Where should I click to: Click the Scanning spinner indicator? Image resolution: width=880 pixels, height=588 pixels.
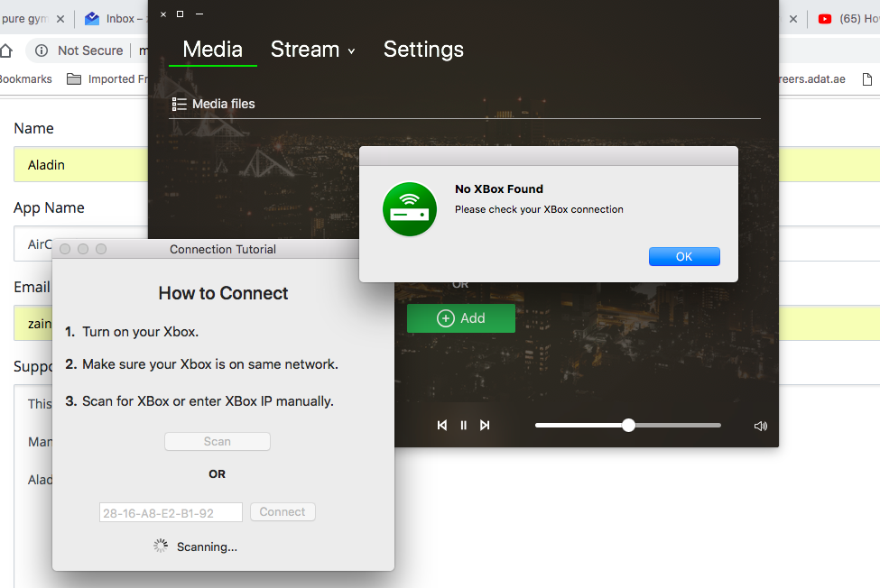[161, 546]
